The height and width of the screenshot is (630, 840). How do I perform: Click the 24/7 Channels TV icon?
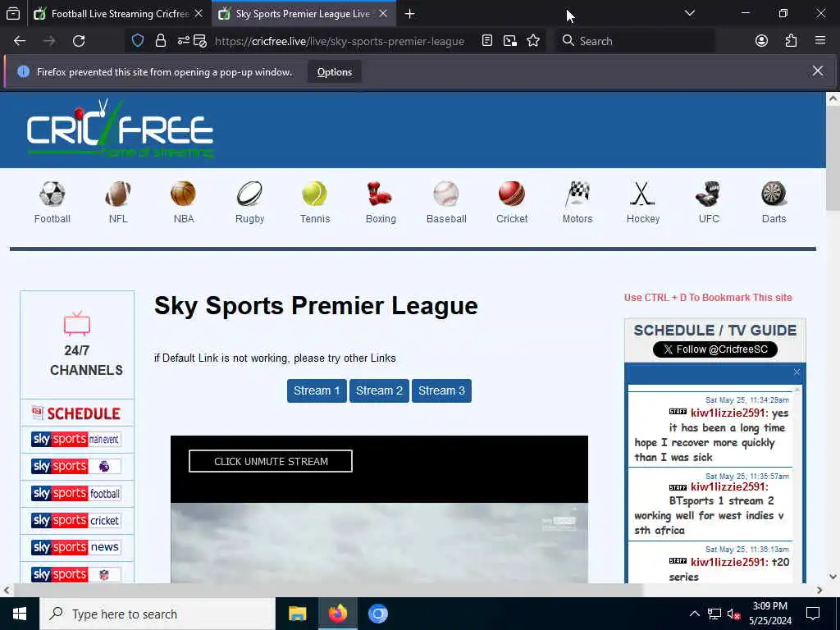click(x=77, y=323)
